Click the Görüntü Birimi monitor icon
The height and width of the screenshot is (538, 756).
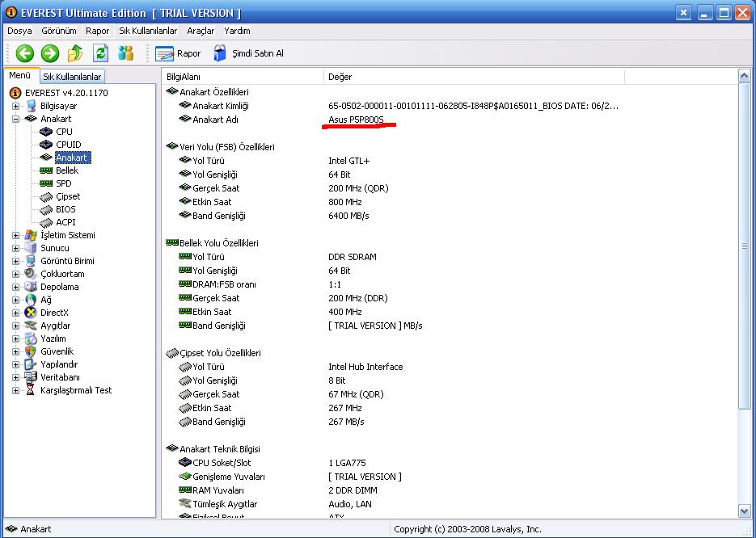point(31,261)
